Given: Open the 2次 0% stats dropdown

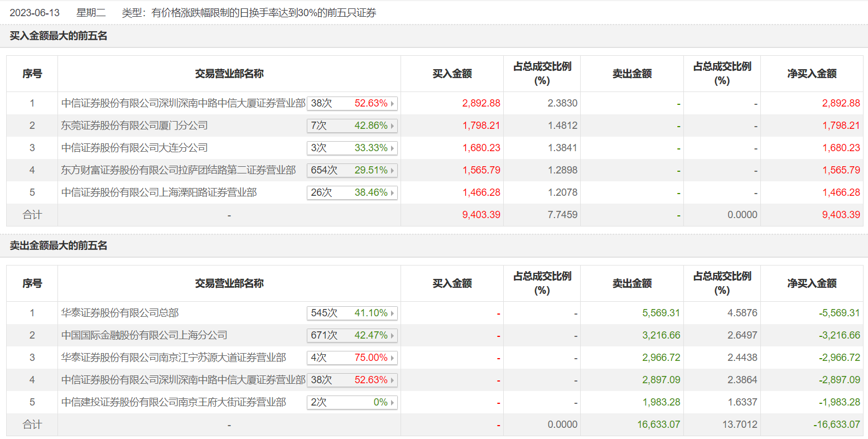Looking at the screenshot, I should 352,402.
